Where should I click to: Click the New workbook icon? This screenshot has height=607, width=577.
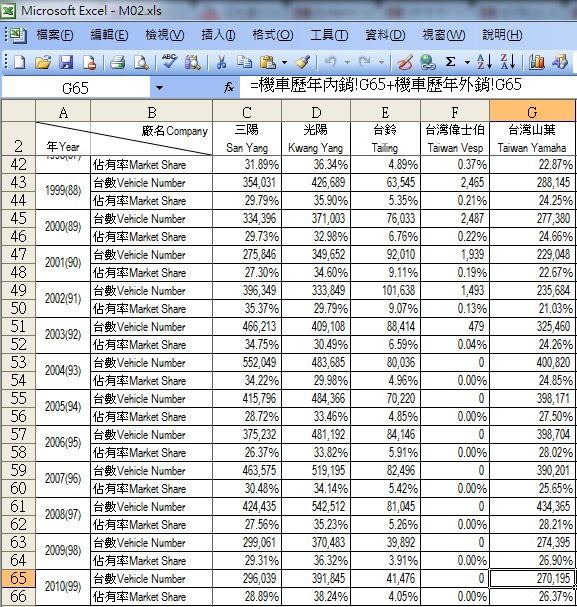(20, 62)
